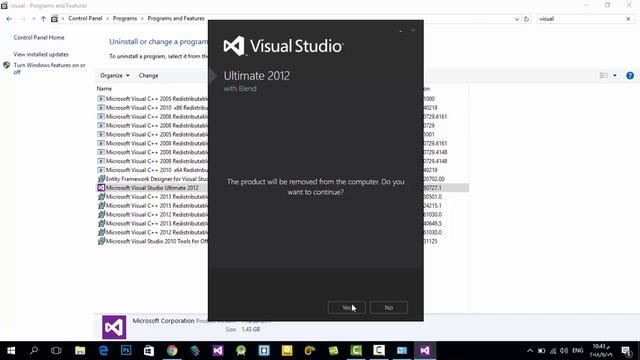Open taskbar Search magnifier
This screenshot has width=640, height=360.
click(34, 351)
